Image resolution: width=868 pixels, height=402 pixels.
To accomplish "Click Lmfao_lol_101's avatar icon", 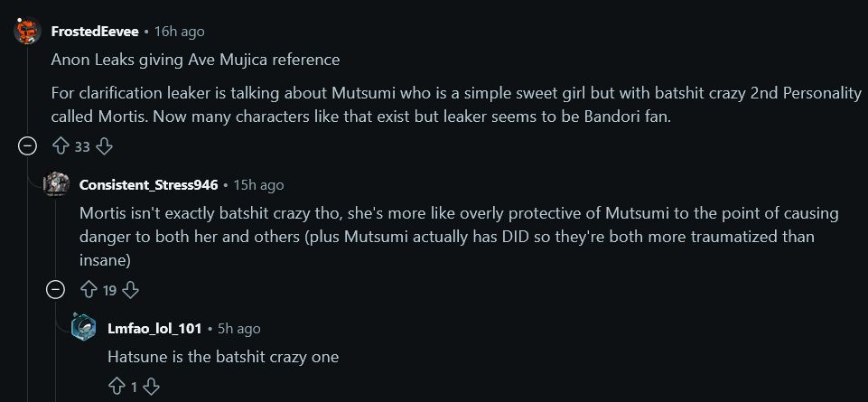I will tap(84, 328).
